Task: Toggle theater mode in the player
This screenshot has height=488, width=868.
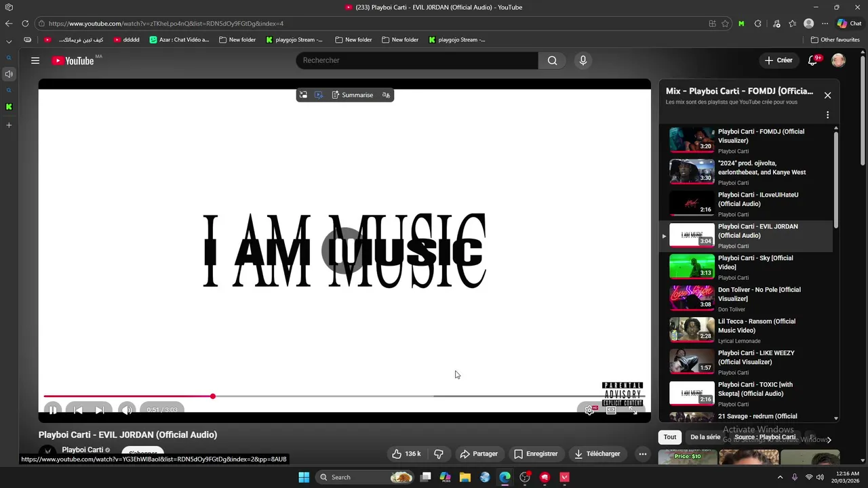Action: (x=611, y=410)
